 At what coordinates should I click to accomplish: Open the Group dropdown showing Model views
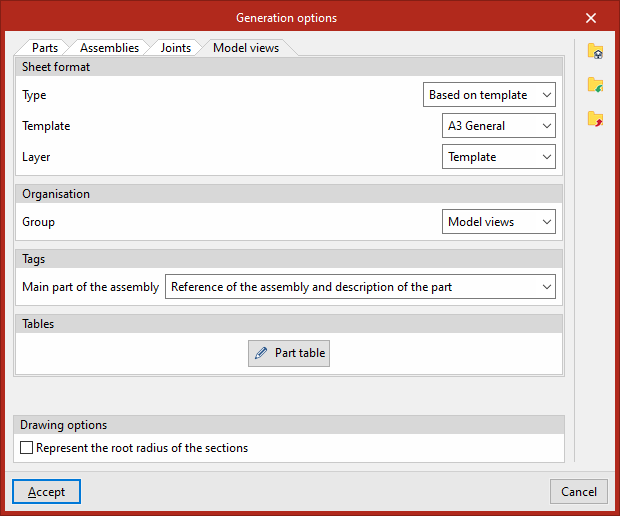pos(499,221)
